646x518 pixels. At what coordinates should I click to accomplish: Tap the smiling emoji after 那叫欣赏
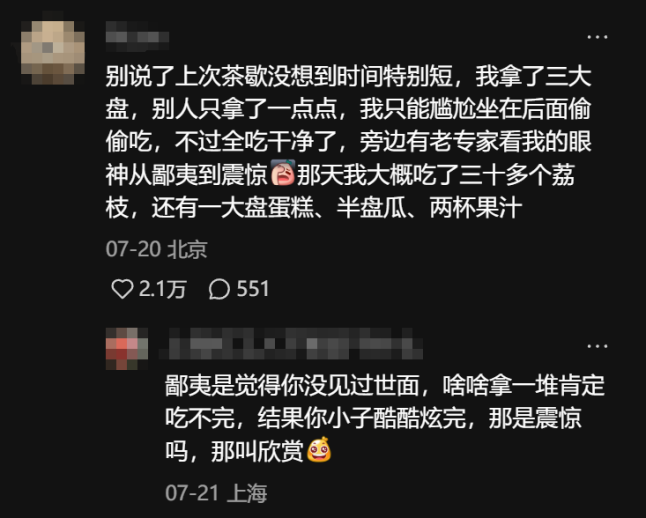coord(319,450)
